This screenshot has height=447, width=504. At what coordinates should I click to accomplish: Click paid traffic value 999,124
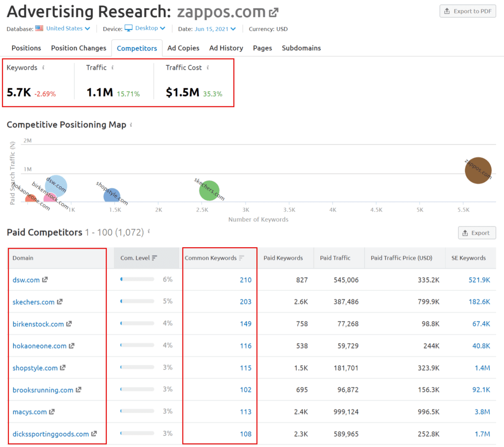tap(346, 412)
